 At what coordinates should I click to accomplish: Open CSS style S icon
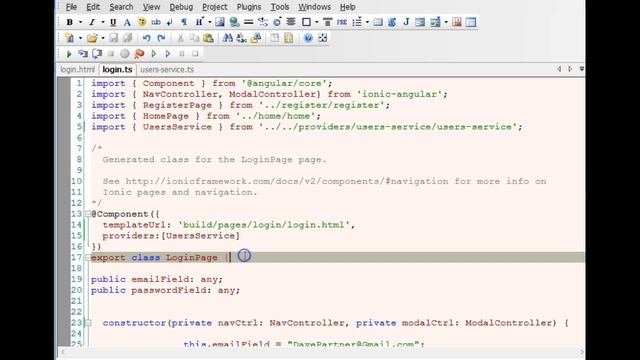click(x=392, y=22)
